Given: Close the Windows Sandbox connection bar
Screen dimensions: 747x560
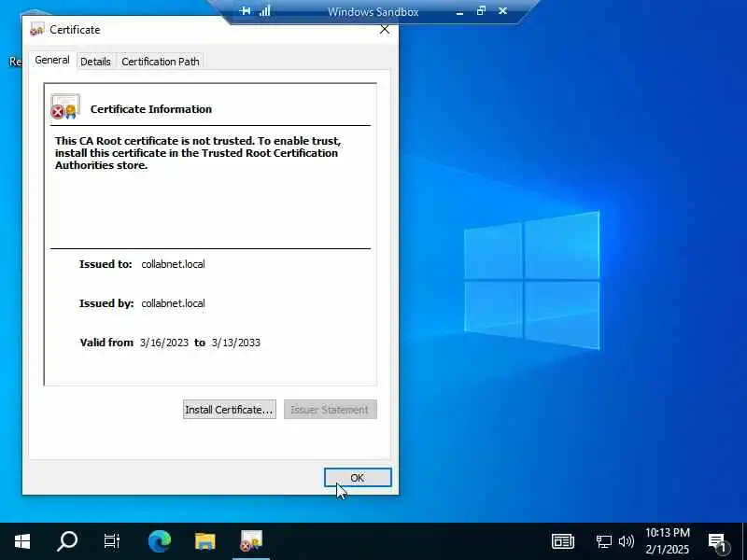Looking at the screenshot, I should (x=502, y=10).
